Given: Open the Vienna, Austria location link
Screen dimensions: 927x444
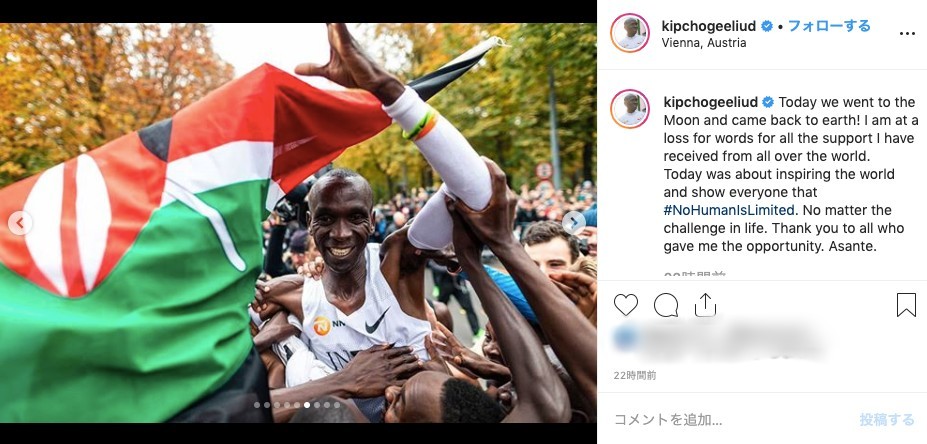Looking at the screenshot, I should coord(704,43).
